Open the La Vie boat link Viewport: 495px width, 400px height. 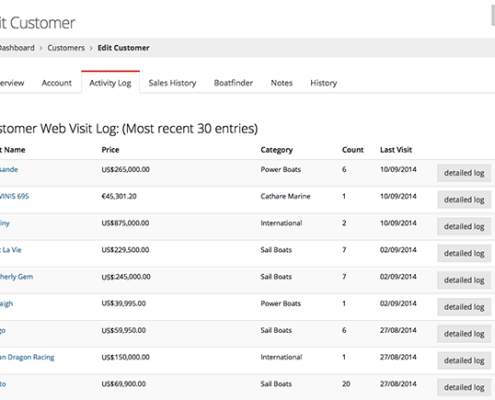pos(10,250)
